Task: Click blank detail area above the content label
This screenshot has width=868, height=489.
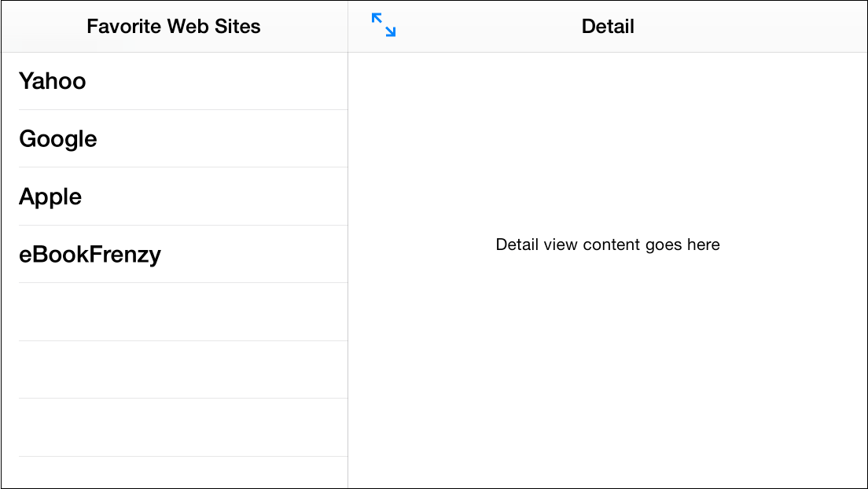Action: [x=608, y=142]
